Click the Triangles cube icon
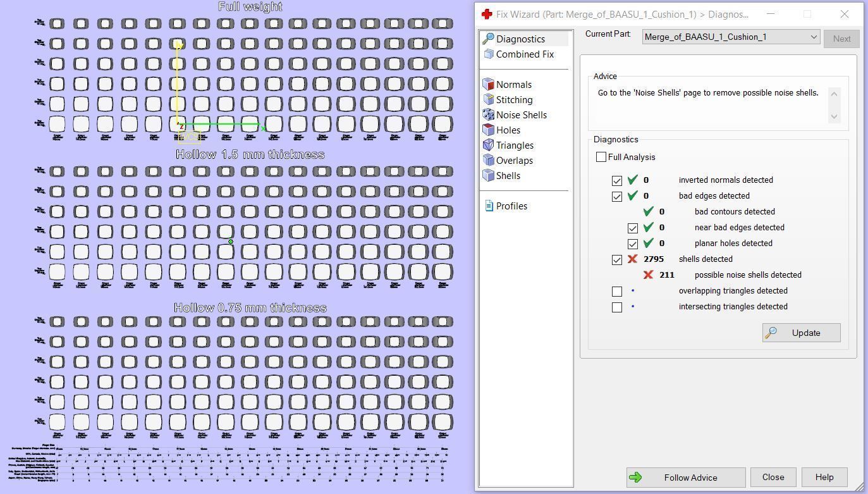Viewport: 868px width, 494px height. pos(488,145)
